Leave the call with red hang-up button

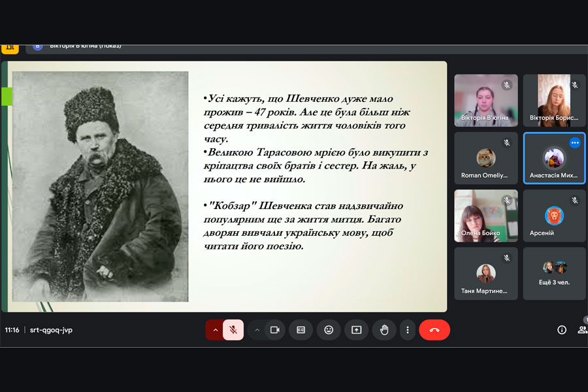[x=434, y=330]
